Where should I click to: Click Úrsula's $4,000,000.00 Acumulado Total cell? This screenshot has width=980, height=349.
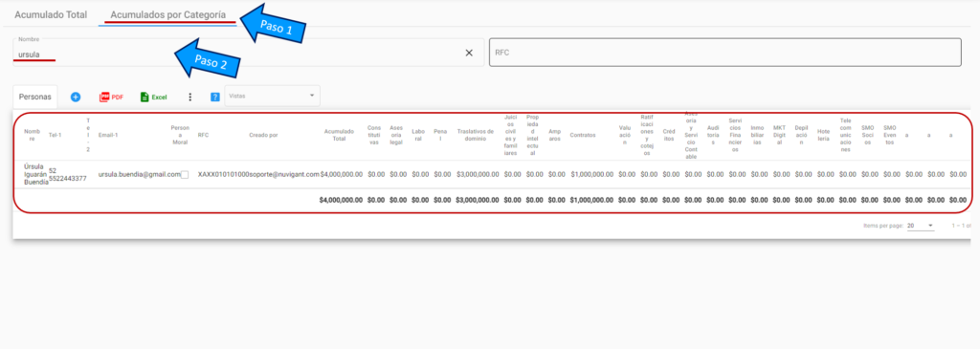(342, 175)
